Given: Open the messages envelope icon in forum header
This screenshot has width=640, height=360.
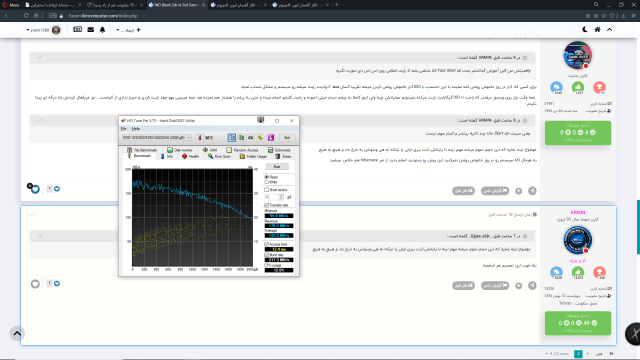Looking at the screenshot, I should coord(91,29).
